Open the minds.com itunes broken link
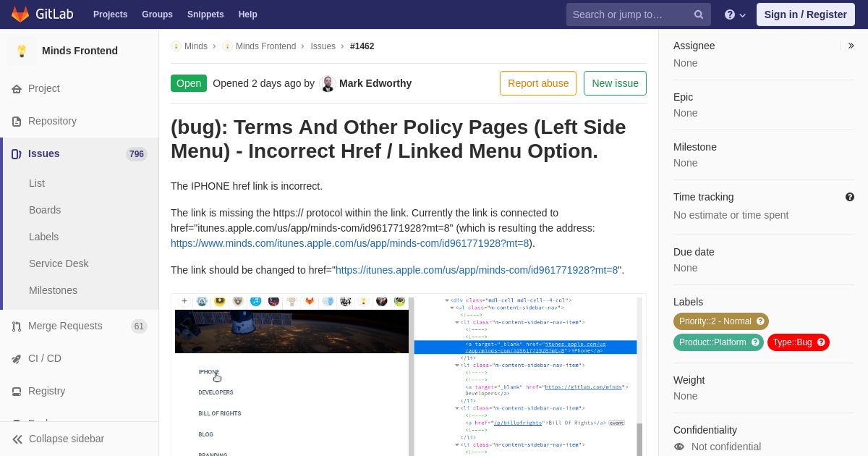Image resolution: width=868 pixels, height=456 pixels. [x=350, y=243]
